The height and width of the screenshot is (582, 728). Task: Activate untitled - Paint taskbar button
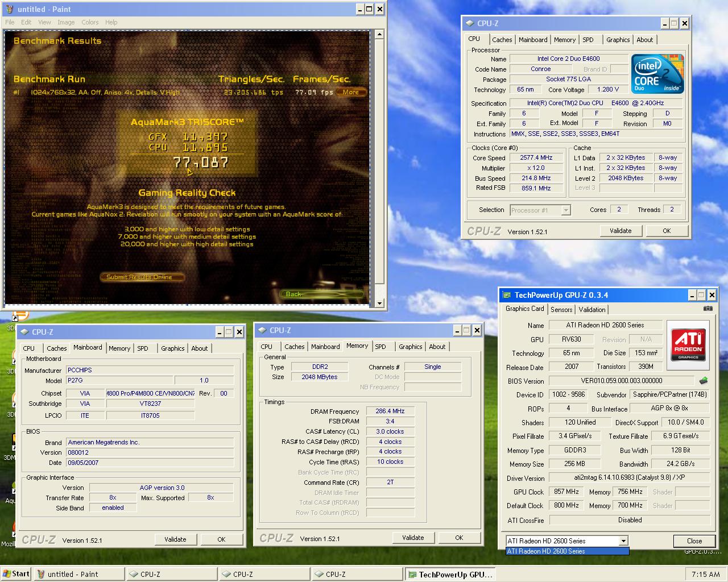point(79,574)
